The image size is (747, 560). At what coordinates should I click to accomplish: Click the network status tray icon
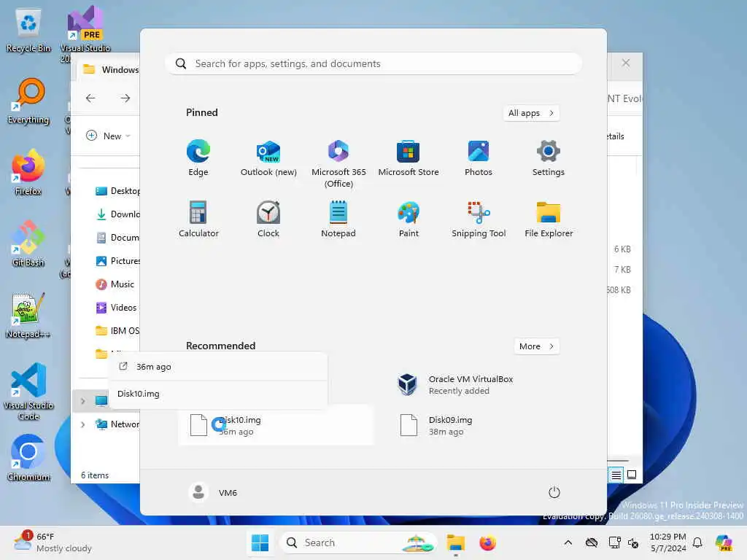click(614, 542)
